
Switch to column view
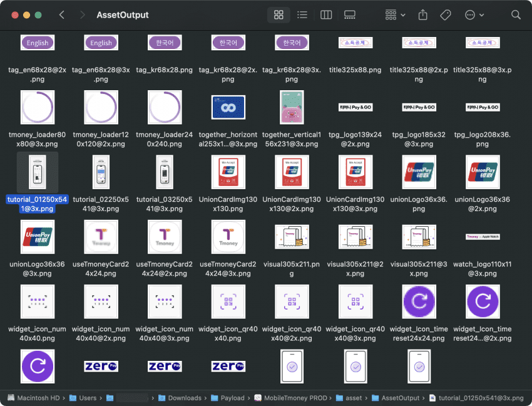[325, 15]
